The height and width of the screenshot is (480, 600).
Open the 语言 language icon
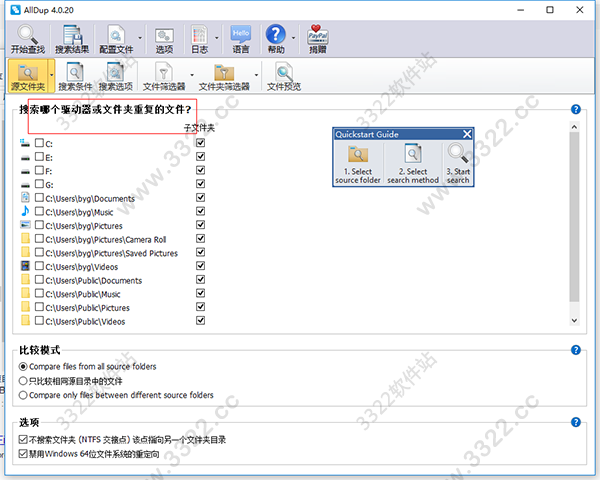tap(241, 39)
